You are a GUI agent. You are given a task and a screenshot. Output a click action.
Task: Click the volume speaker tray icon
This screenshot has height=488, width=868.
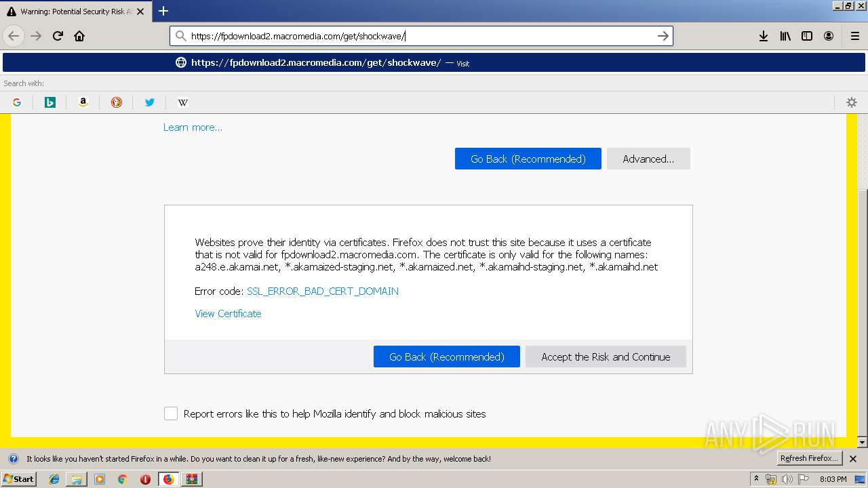click(787, 479)
